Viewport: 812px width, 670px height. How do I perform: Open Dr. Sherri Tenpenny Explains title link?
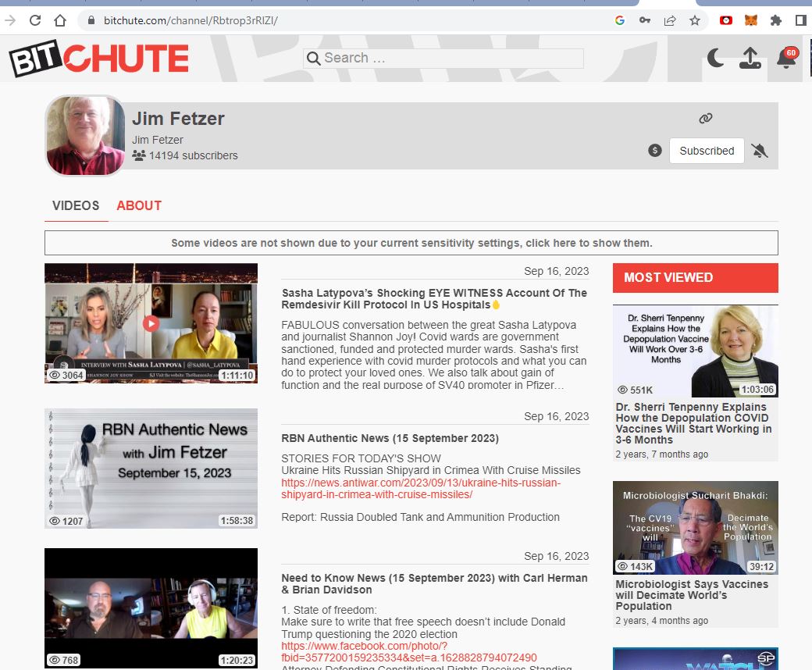coord(693,423)
